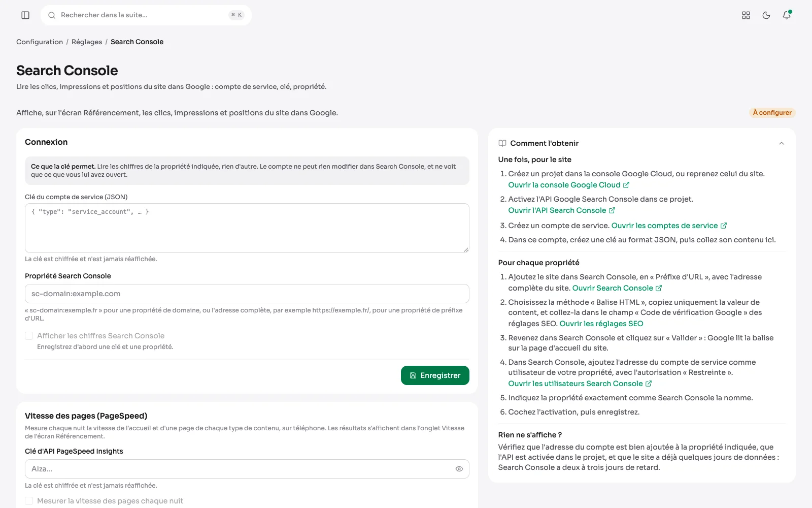Check Afficher les chiffres Search Console
The height and width of the screenshot is (508, 812).
coord(29,336)
